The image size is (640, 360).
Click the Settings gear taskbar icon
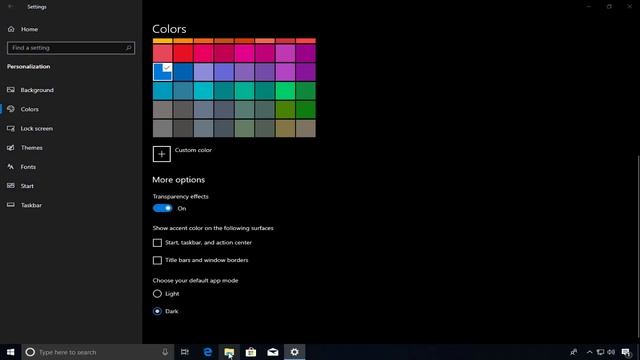[x=294, y=352]
